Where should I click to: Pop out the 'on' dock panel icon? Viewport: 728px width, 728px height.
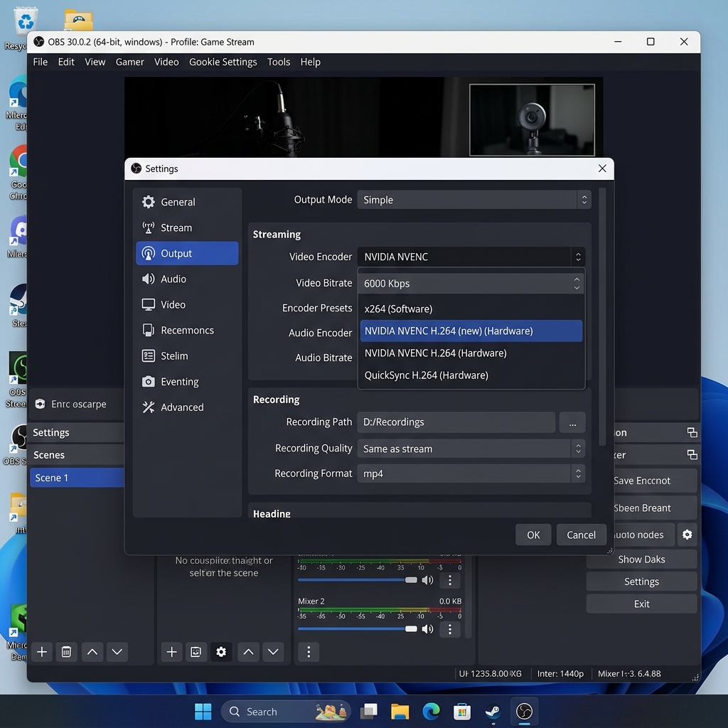(692, 433)
